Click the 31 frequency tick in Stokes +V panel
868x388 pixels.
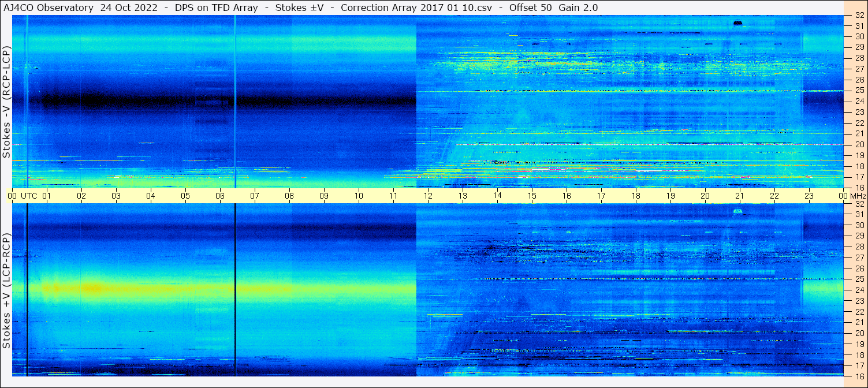[859, 214]
